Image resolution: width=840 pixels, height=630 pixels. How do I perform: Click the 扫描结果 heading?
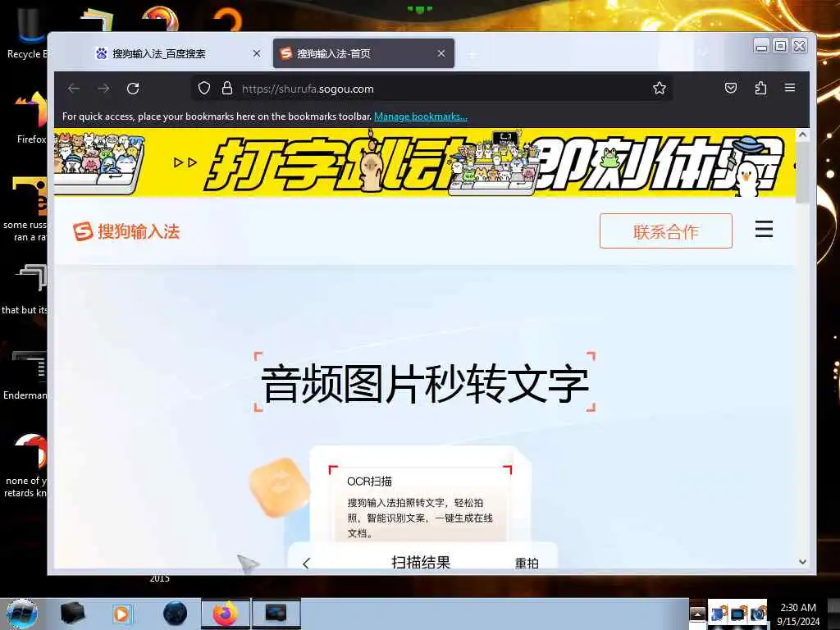coord(421,563)
